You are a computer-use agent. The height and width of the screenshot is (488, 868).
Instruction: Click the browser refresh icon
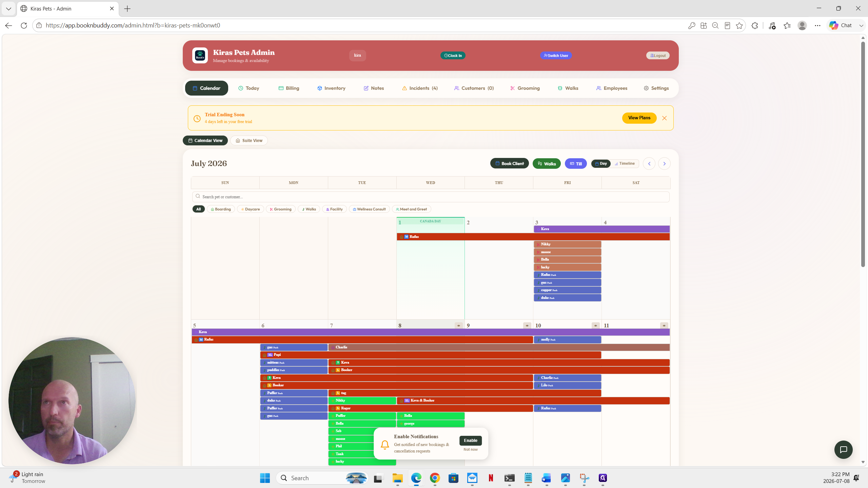[24, 25]
